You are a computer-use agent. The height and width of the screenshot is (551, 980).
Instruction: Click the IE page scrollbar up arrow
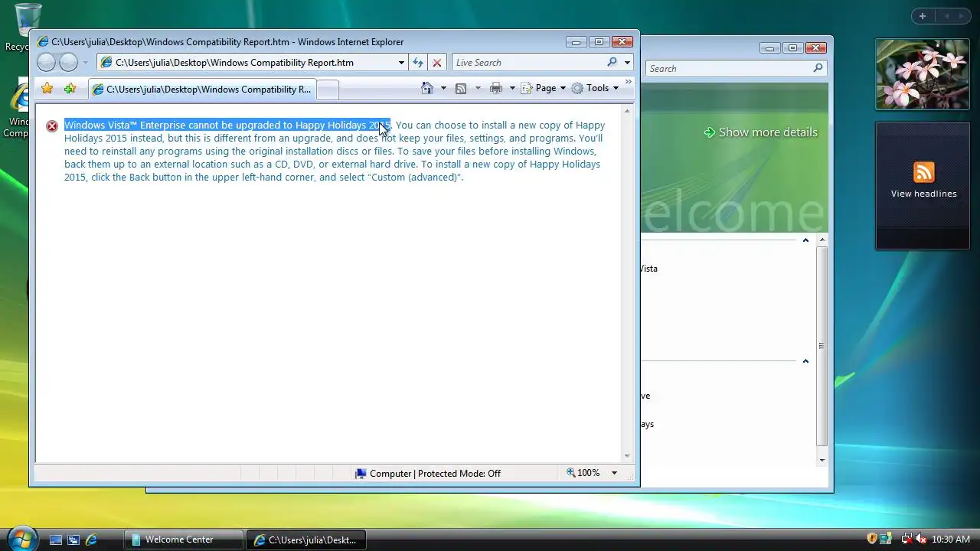coord(627,112)
